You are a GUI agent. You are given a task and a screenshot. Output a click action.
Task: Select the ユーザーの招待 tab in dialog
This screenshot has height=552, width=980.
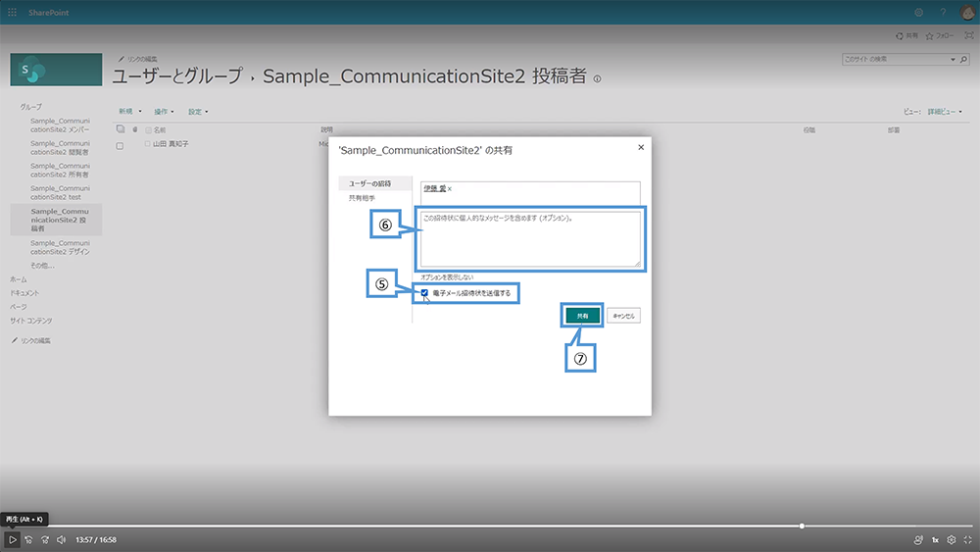[375, 183]
